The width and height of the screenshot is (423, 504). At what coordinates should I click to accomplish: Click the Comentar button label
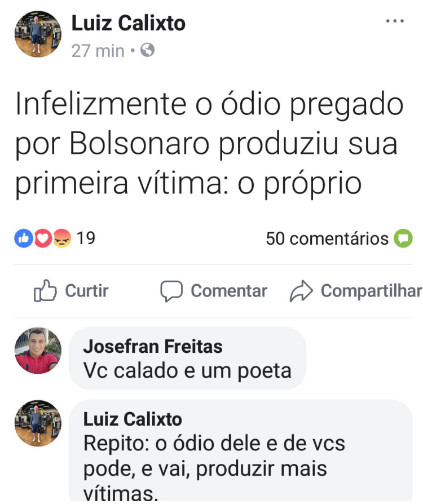229,290
